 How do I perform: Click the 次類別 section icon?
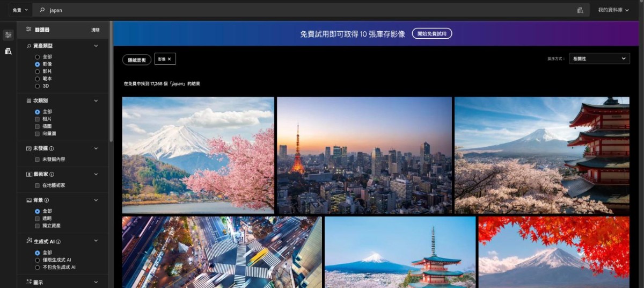point(29,100)
